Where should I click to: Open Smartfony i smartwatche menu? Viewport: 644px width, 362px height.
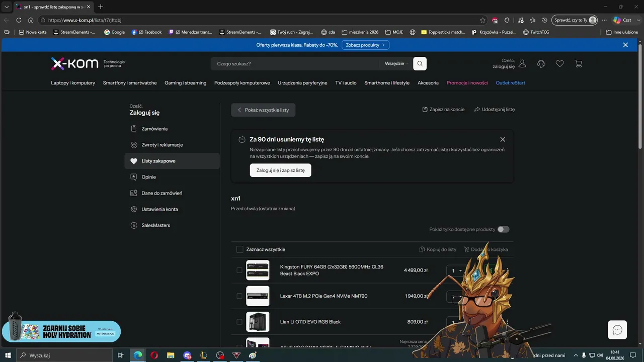click(130, 83)
